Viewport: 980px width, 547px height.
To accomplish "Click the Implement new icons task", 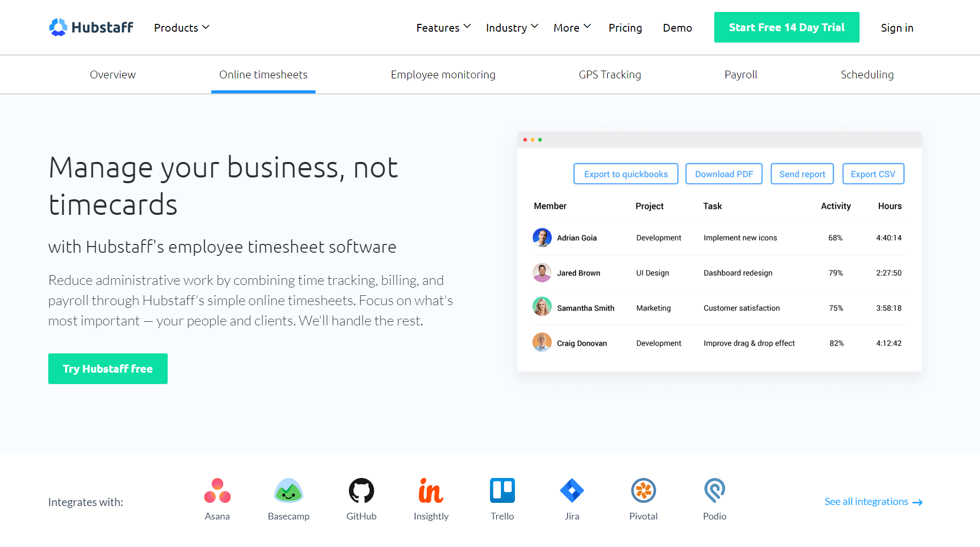I will click(740, 238).
